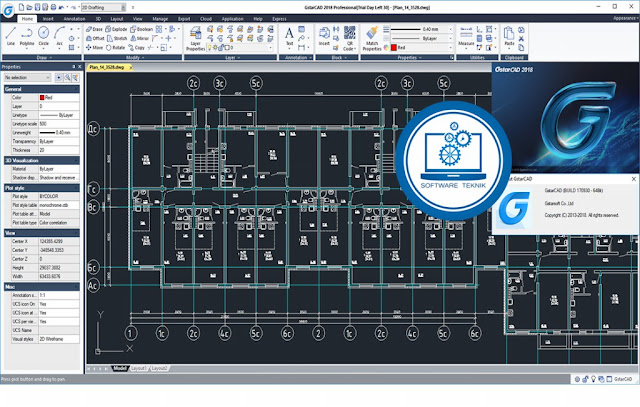Close the Plan_14_3528.dwg document tab

pos(131,67)
